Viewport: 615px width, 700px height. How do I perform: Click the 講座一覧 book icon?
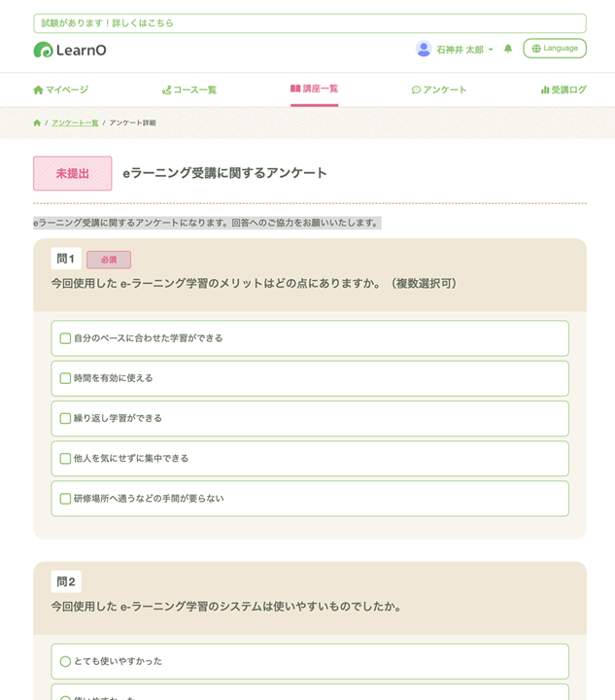coord(295,88)
